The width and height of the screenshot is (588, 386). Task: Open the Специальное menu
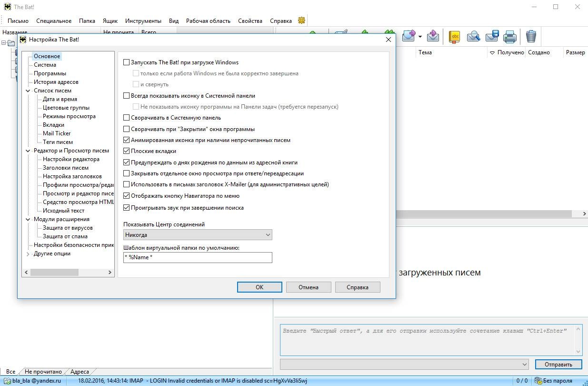pyautogui.click(x=54, y=21)
